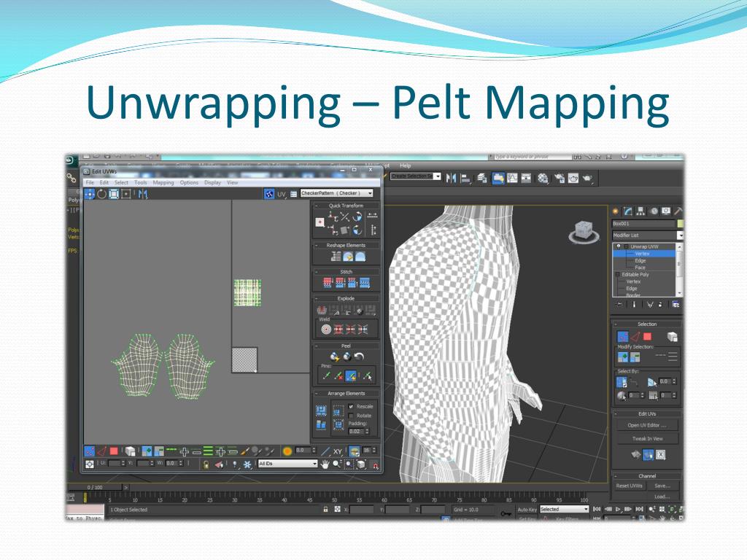Viewport: 747px width, 560px height.
Task: Open the File menu in Edit UVWs
Action: (x=90, y=182)
